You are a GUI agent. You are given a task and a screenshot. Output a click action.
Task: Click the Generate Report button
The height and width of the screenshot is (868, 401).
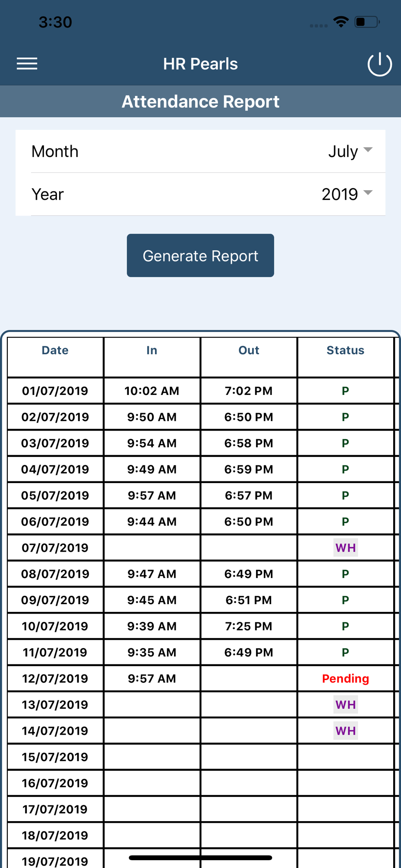(200, 256)
